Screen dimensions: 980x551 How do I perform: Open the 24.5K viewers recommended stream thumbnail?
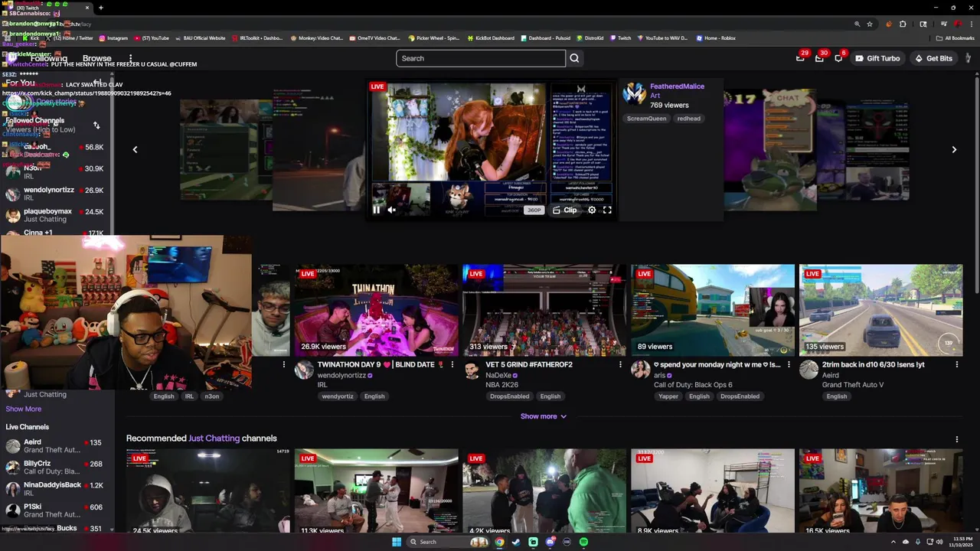point(207,491)
